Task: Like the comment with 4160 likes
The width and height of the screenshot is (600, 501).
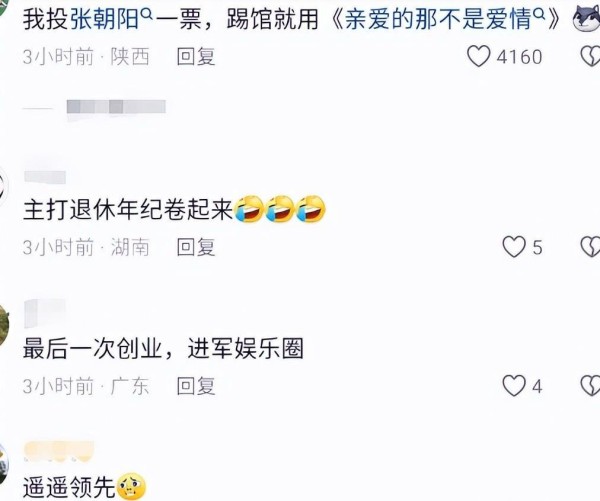Action: tap(479, 56)
